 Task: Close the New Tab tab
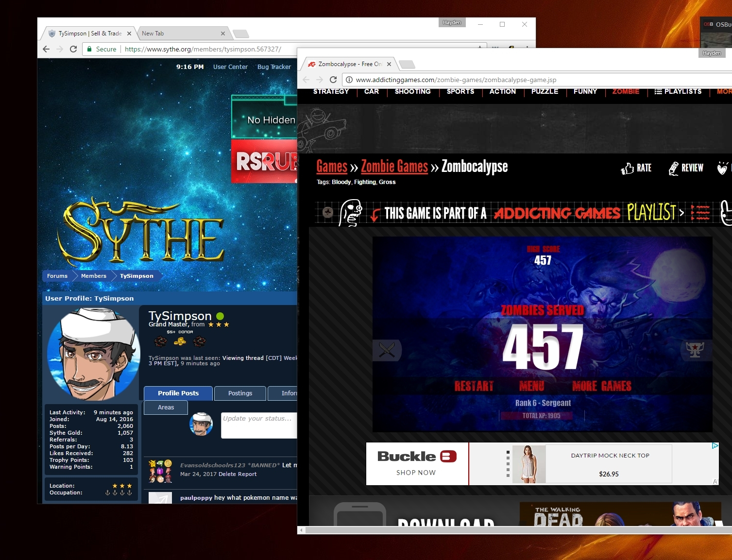(x=223, y=34)
